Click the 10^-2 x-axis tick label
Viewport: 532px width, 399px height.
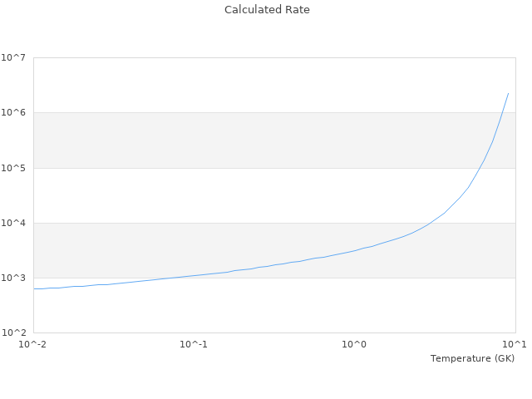(x=33, y=344)
